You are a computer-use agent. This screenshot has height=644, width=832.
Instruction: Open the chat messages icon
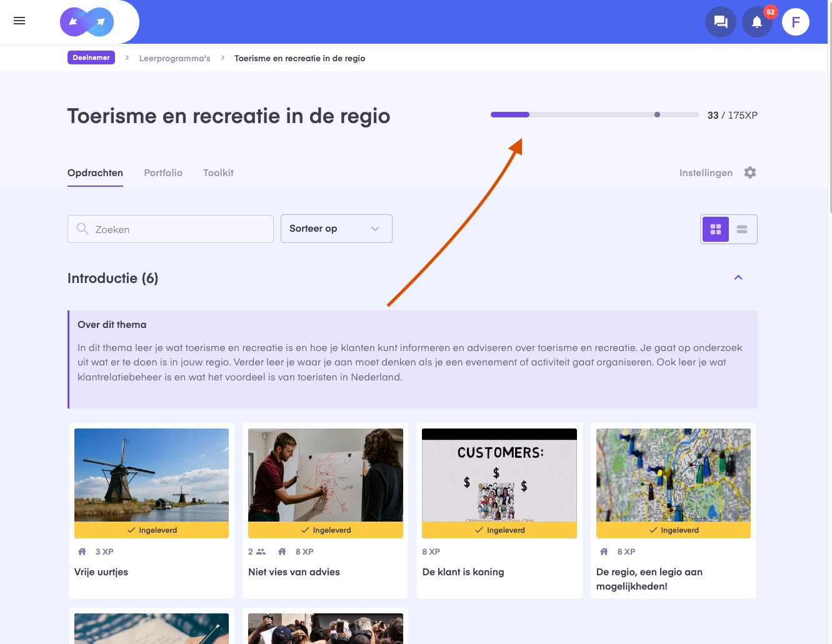click(x=721, y=22)
